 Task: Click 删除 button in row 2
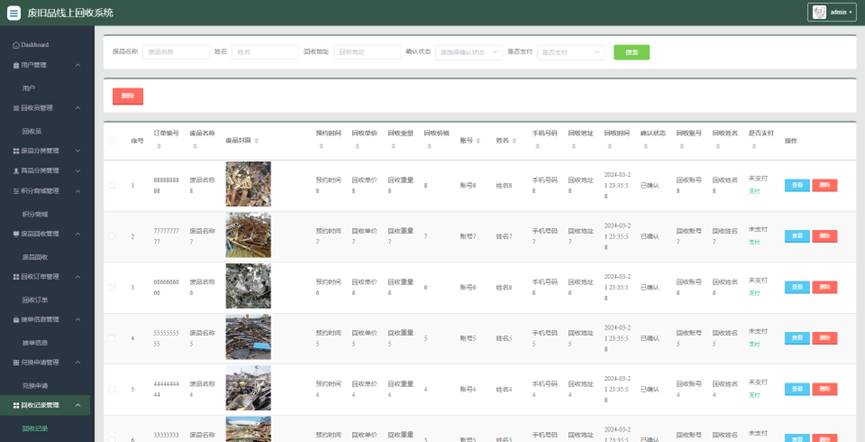825,236
